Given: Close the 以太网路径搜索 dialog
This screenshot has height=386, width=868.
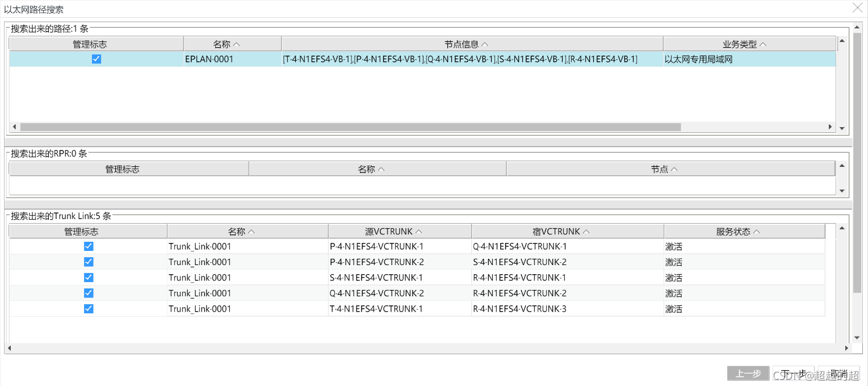Looking at the screenshot, I should (856, 8).
